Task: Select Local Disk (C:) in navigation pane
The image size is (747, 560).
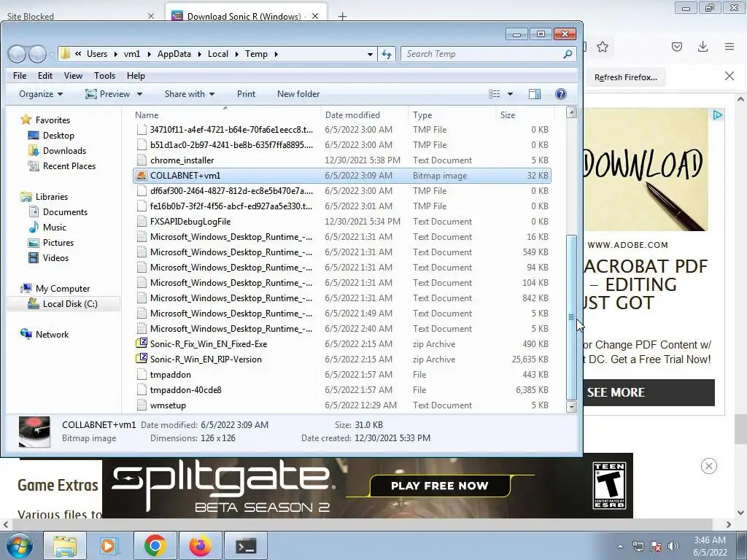Action: 64,304
